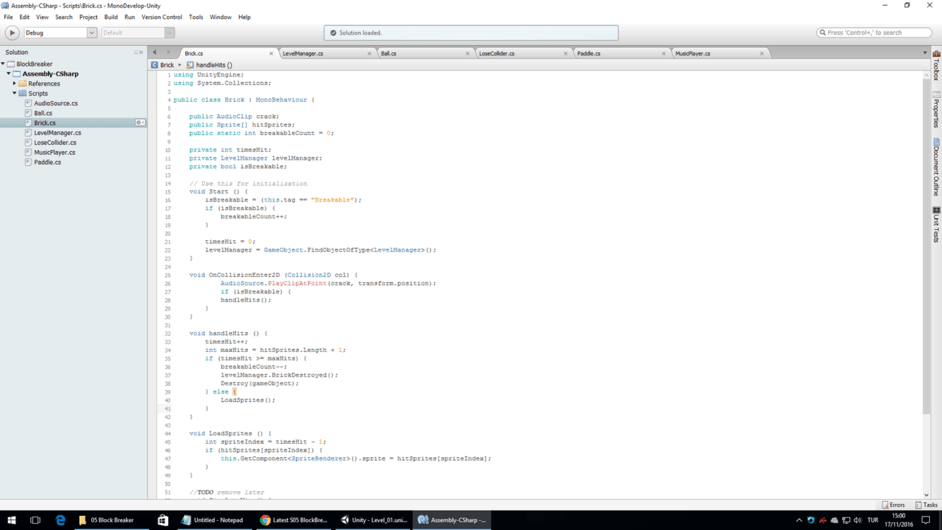Click options gear beside Brick.cs in tree
The height and width of the screenshot is (530, 942).
tap(140, 123)
